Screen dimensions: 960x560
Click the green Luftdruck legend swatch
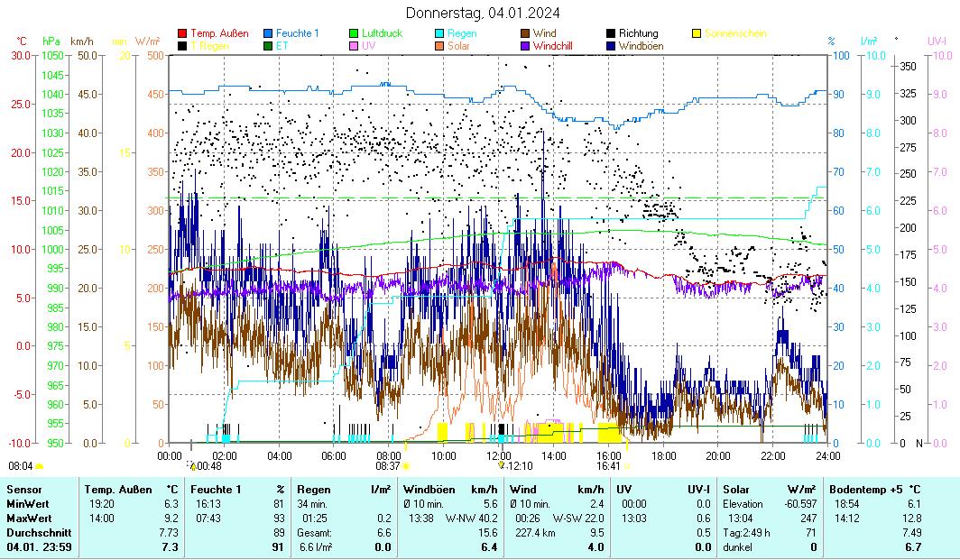(x=354, y=34)
